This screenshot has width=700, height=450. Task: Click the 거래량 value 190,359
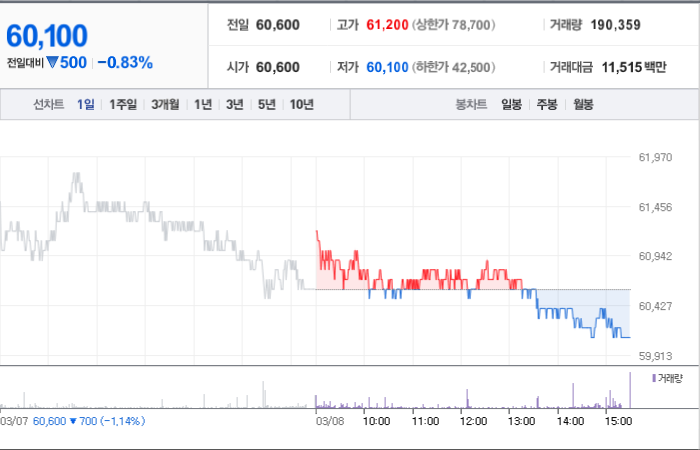pos(616,25)
